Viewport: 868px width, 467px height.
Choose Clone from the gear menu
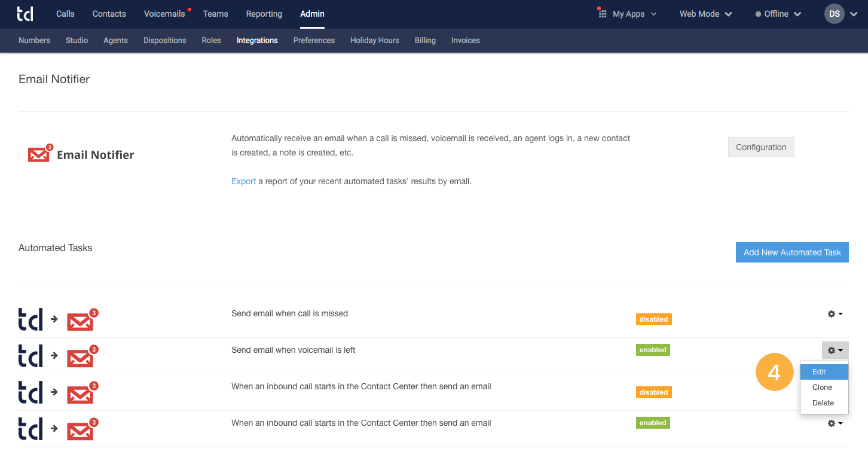[x=824, y=387]
